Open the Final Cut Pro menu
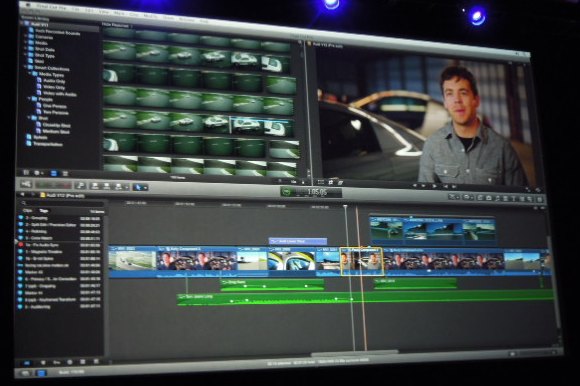Viewport: 580px width, 386px height. coord(51,7)
